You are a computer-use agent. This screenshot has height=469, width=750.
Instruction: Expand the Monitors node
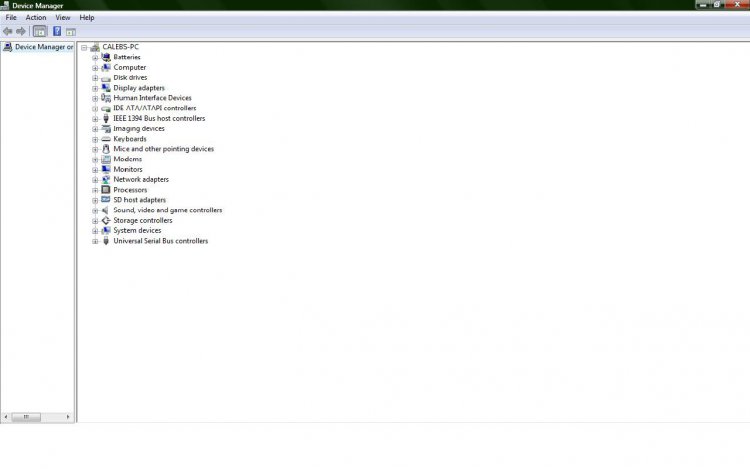tap(95, 170)
